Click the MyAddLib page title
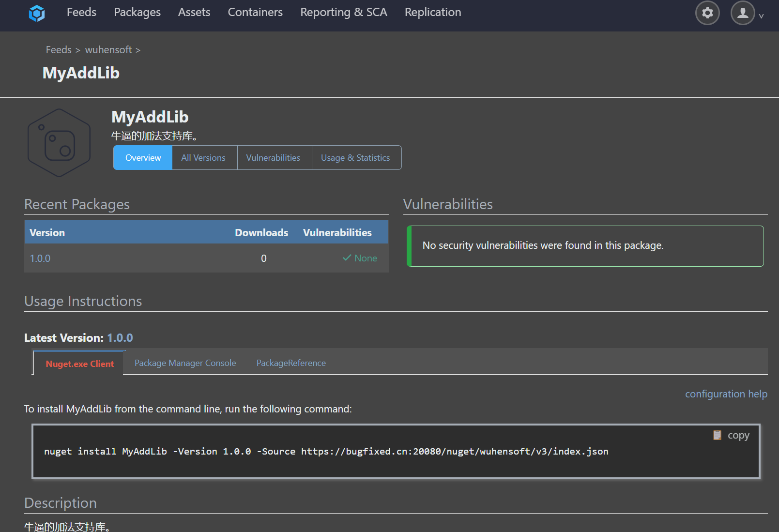 pyautogui.click(x=81, y=73)
